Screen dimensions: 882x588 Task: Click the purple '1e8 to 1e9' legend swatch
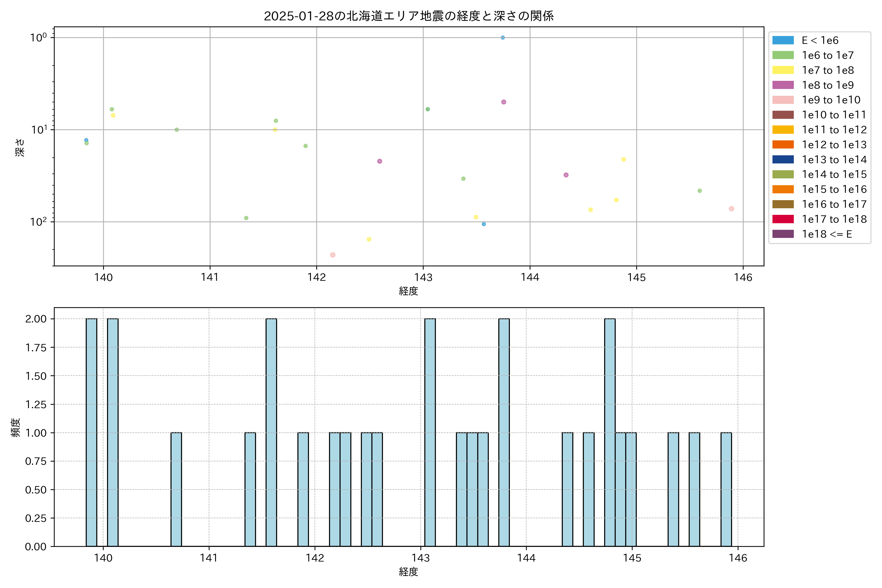click(x=783, y=85)
